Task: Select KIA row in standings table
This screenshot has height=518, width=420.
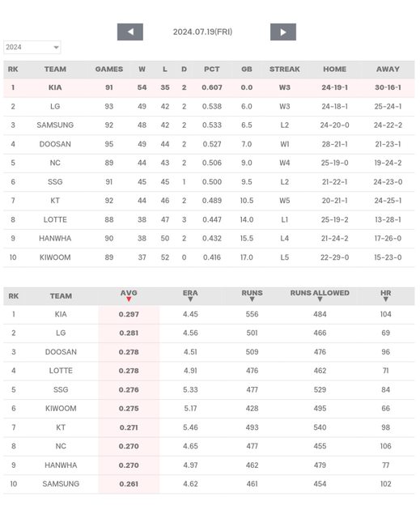Action: pos(209,87)
